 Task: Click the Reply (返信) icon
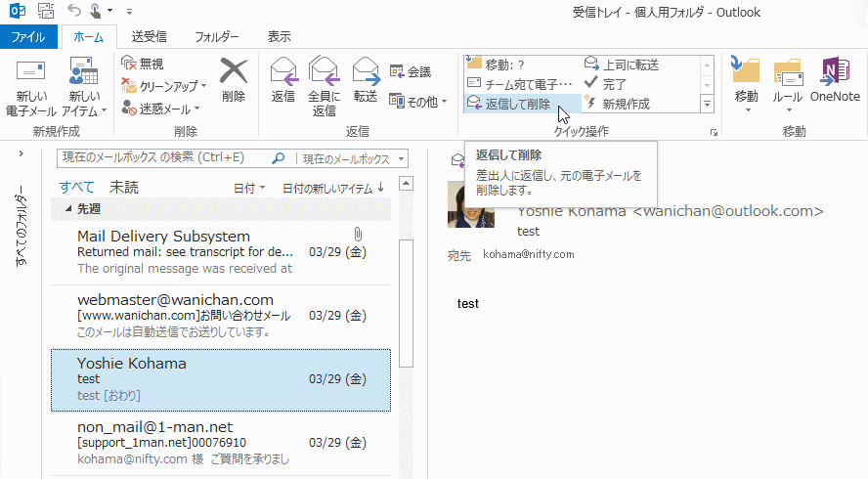pyautogui.click(x=283, y=72)
